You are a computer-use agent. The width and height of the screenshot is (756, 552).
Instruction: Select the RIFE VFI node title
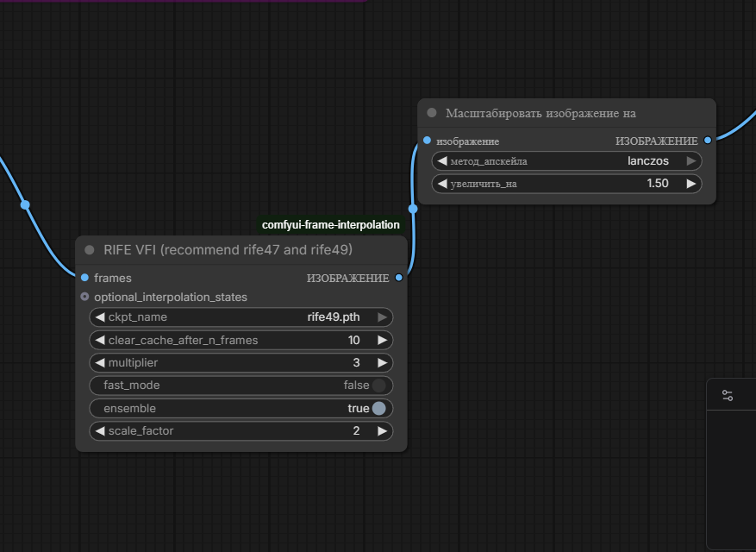[228, 250]
